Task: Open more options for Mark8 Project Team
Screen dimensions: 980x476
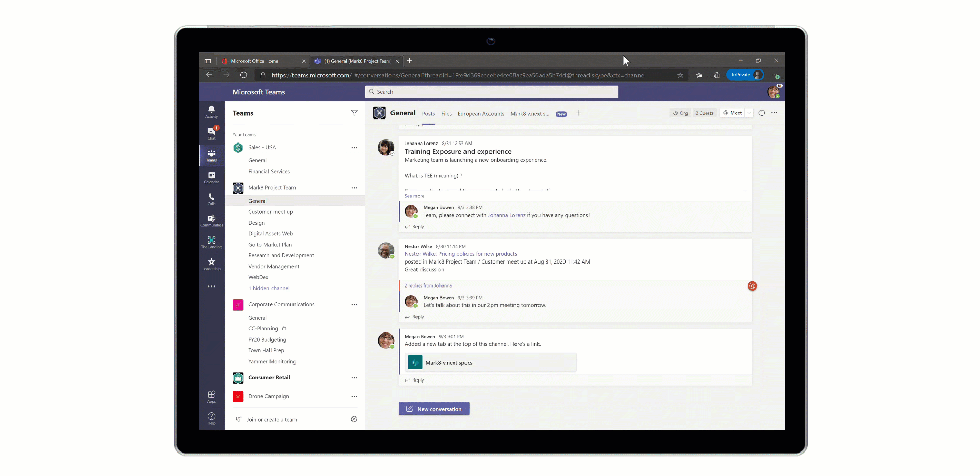Action: 354,188
